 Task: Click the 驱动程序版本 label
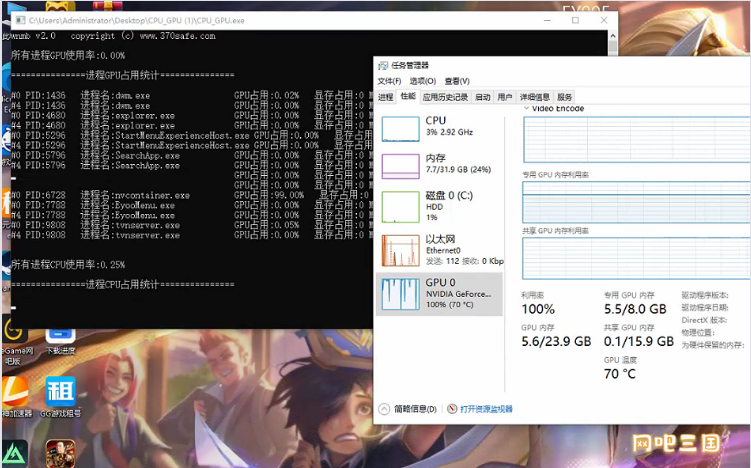[705, 296]
